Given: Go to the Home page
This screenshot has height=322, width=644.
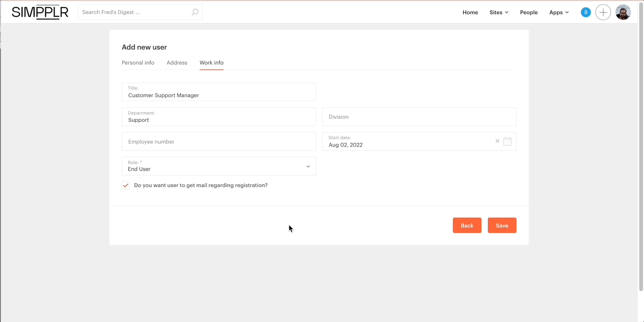Looking at the screenshot, I should [x=470, y=13].
